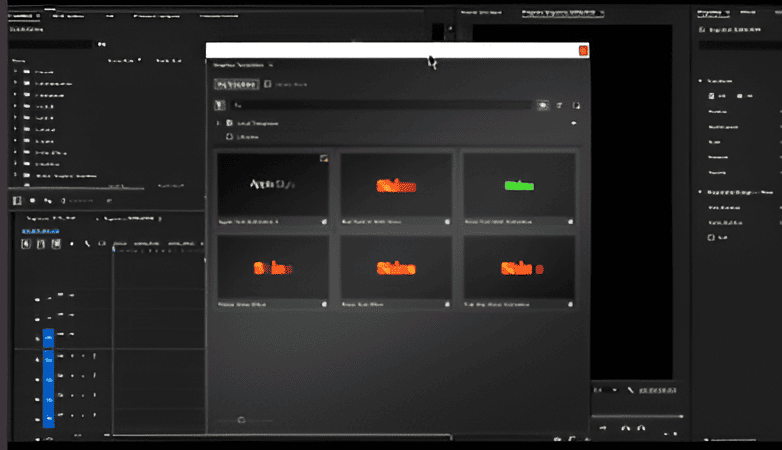Click the template search input field
This screenshot has width=782, height=450.
point(380,104)
